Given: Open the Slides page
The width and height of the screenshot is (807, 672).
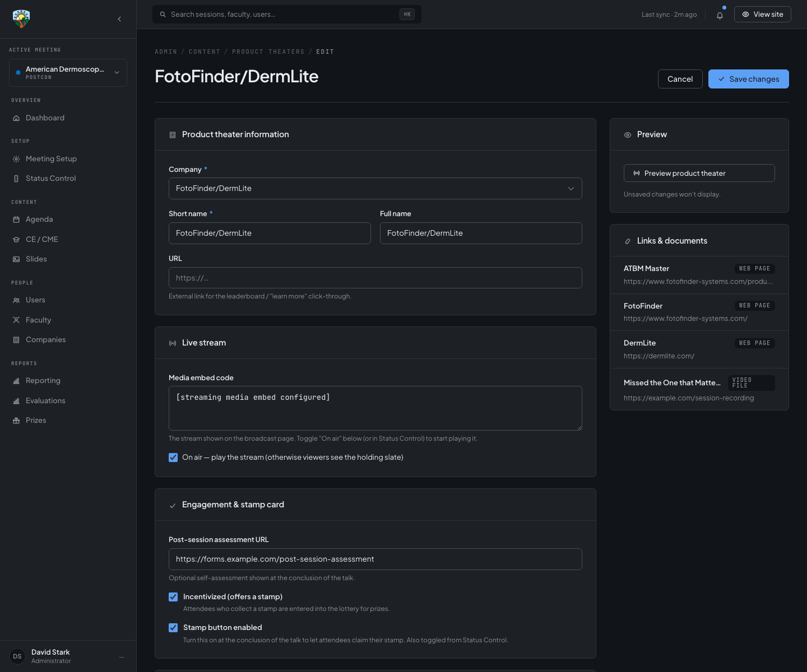Looking at the screenshot, I should 68,259.
